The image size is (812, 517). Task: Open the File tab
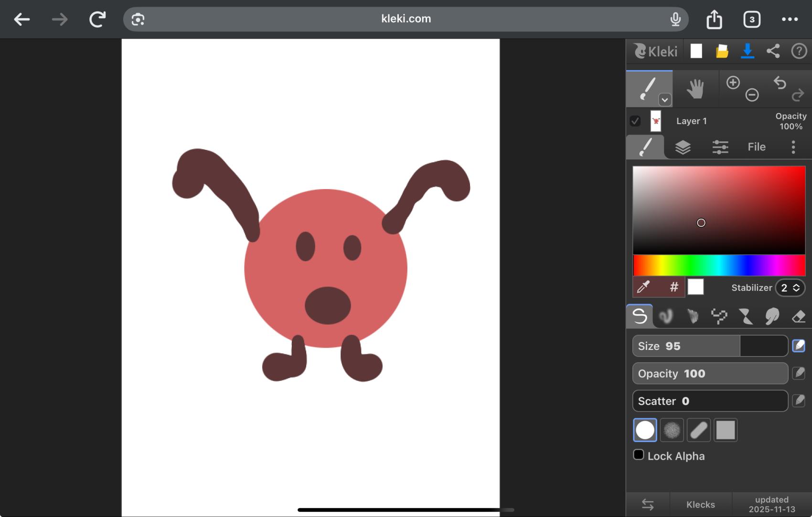756,147
